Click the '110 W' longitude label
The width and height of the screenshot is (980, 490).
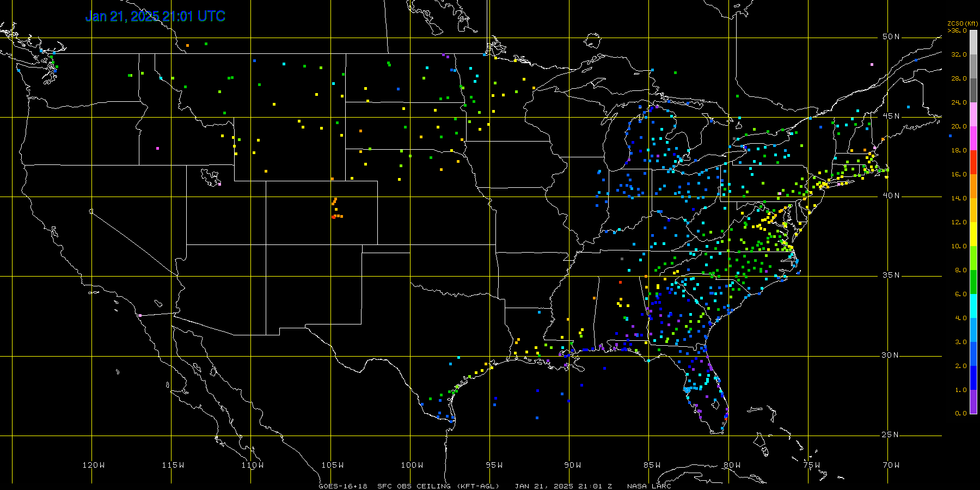click(x=253, y=465)
